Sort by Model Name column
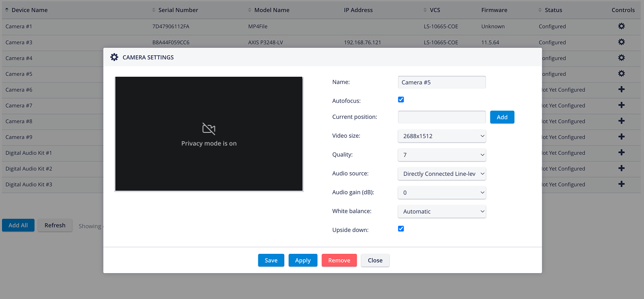This screenshot has height=299, width=644. coord(269,10)
